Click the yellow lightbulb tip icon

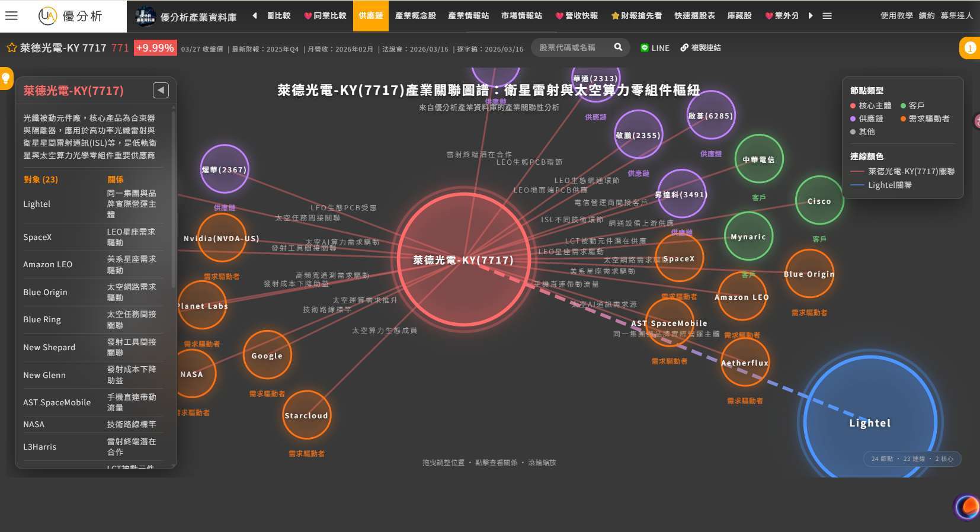pyautogui.click(x=6, y=78)
